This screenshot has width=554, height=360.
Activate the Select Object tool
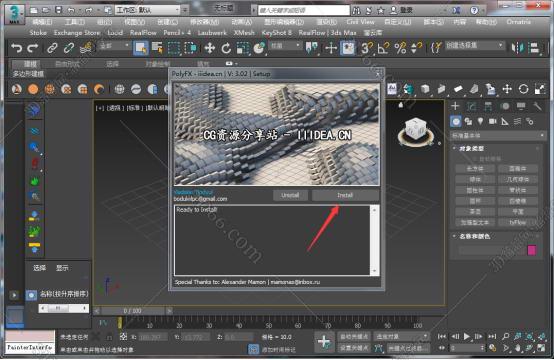[x=141, y=48]
